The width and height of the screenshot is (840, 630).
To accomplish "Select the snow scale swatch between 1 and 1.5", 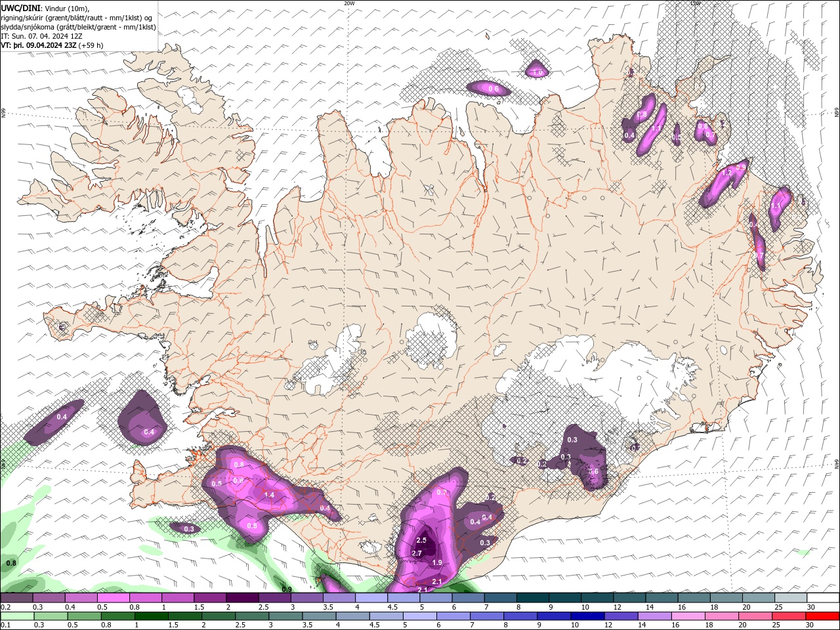I will click(177, 598).
